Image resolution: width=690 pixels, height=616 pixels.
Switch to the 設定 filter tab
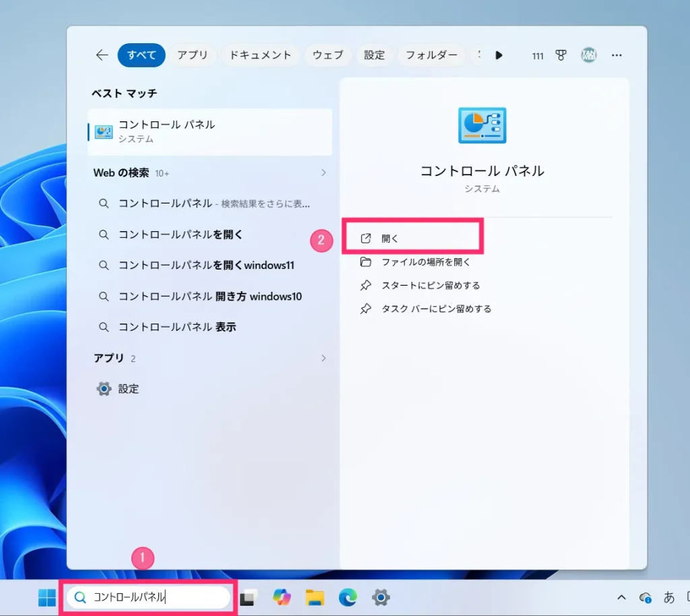[374, 55]
